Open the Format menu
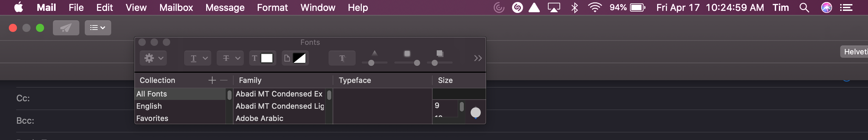This screenshot has height=140, width=868. point(272,7)
